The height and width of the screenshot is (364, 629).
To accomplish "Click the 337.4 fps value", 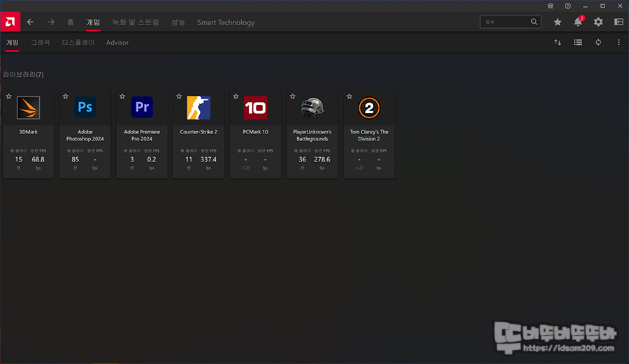I will tap(208, 159).
